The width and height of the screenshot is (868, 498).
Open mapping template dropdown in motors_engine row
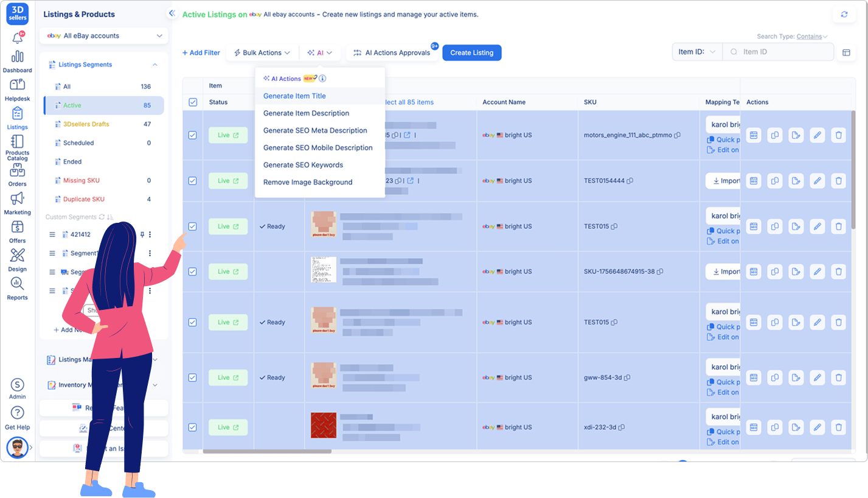tap(723, 125)
